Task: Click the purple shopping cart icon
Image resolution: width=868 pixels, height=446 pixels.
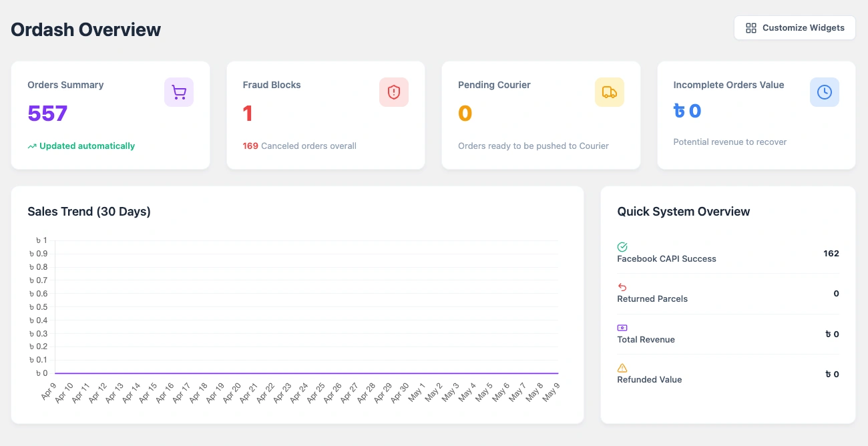Action: pos(179,92)
